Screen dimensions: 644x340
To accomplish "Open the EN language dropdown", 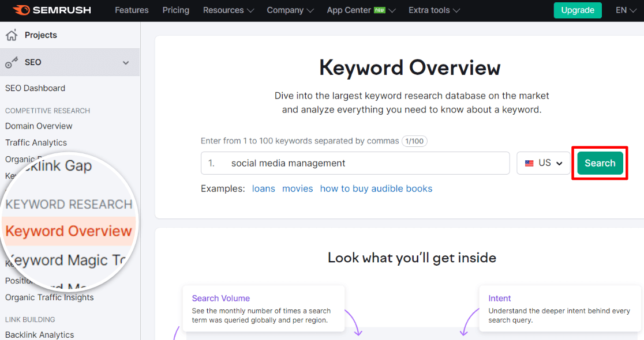I will click(624, 10).
